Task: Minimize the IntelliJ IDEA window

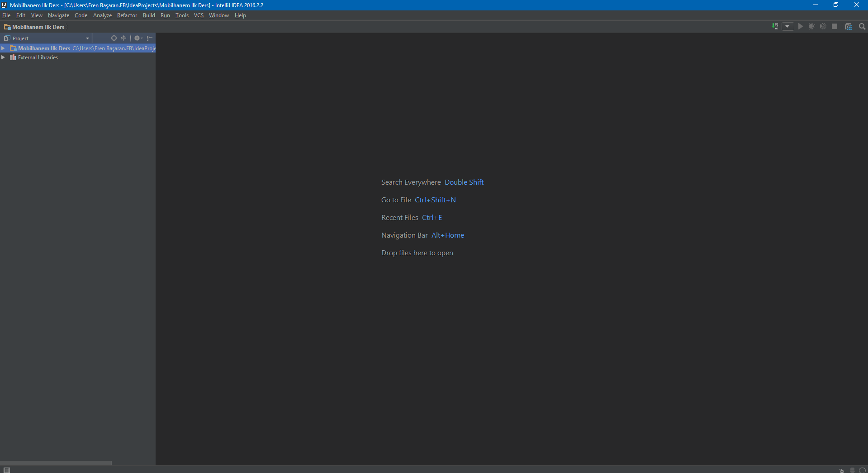Action: click(x=816, y=5)
